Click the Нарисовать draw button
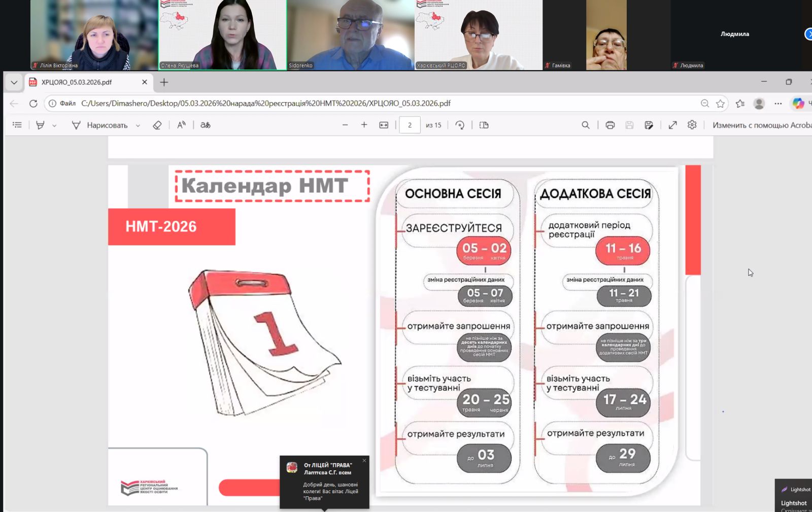812x512 pixels. click(x=100, y=125)
